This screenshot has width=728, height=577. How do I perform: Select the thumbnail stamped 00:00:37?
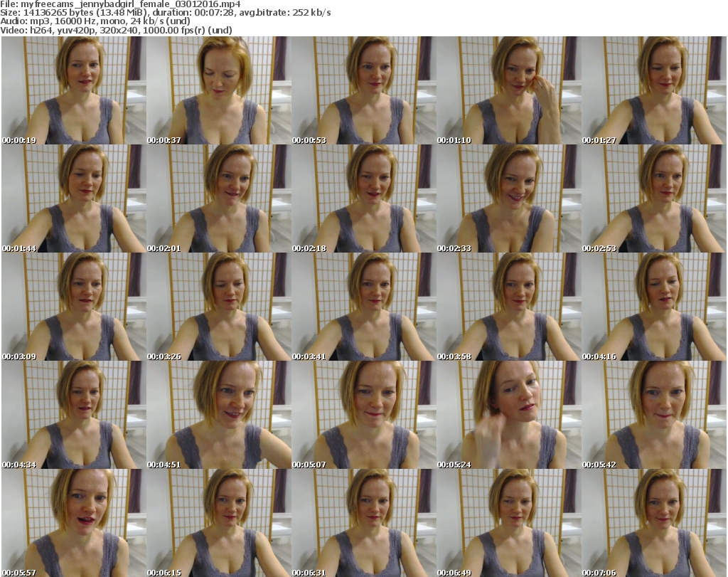(219, 90)
